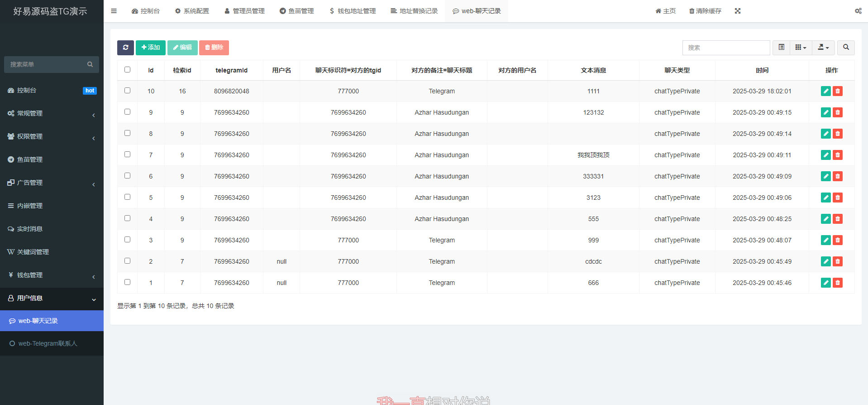Switch to 钱包地址管理 top tab
868x405 pixels.
pos(353,11)
